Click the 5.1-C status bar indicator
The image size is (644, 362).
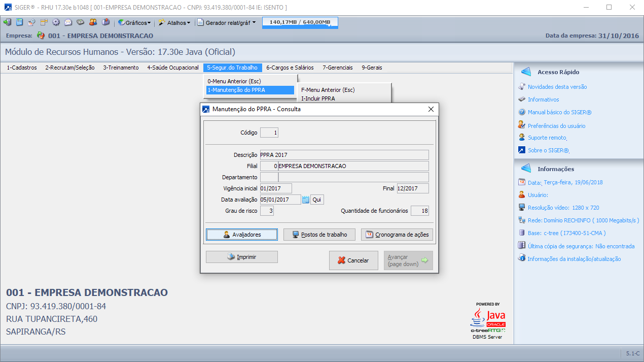click(x=632, y=353)
